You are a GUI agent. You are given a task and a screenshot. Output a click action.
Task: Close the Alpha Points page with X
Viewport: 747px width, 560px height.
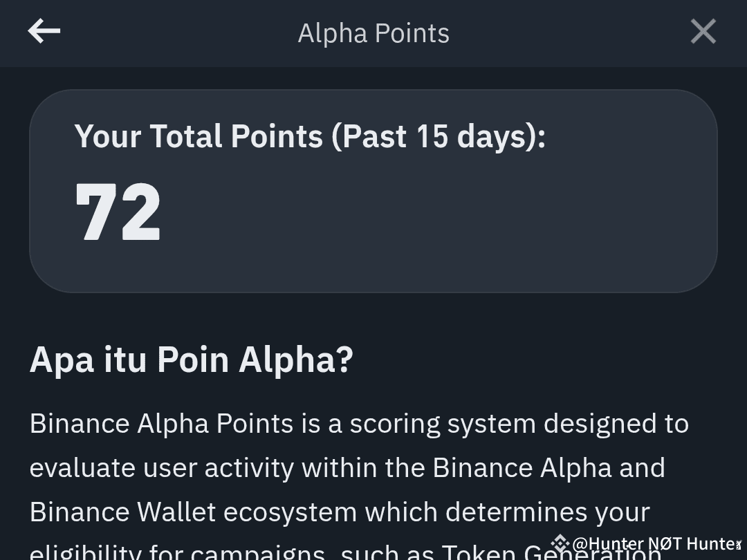click(x=703, y=31)
